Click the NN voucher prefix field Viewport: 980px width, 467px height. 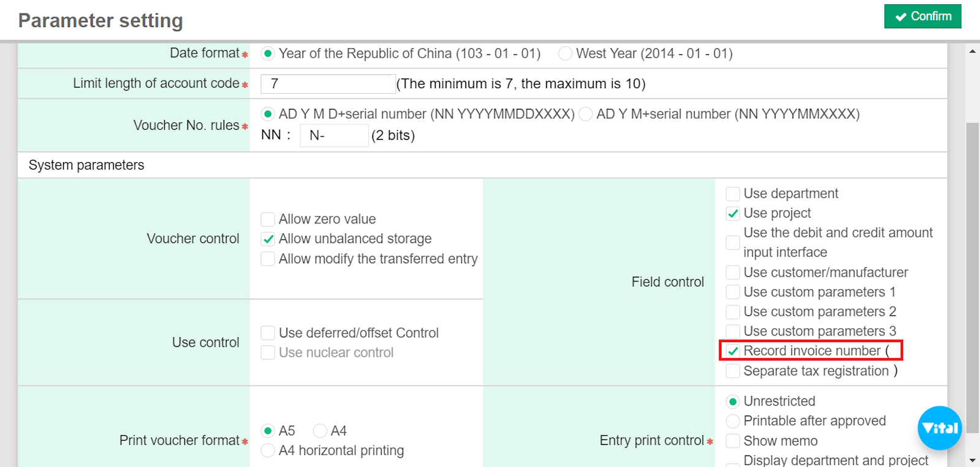tap(334, 135)
